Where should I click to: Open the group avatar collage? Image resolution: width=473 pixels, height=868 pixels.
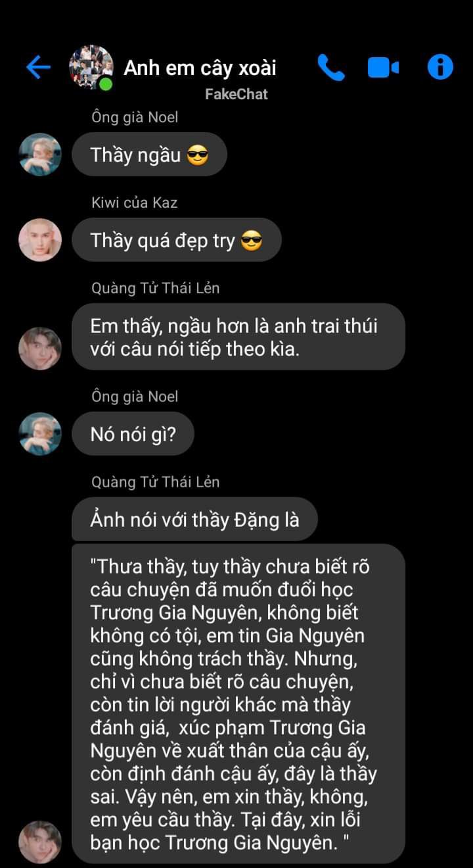coord(91,67)
